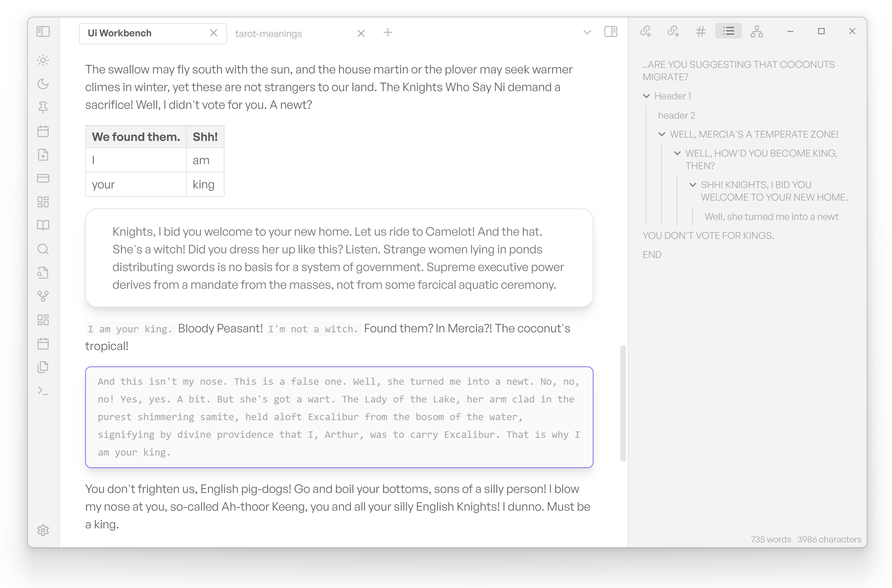892x588 pixels.
Task: Toggle the left sidebar
Action: [x=43, y=31]
